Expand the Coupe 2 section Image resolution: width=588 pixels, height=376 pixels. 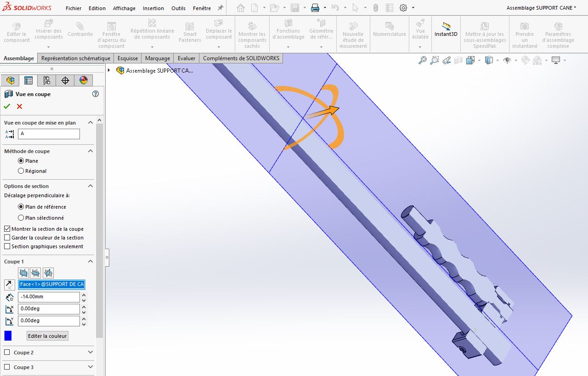pyautogui.click(x=90, y=353)
